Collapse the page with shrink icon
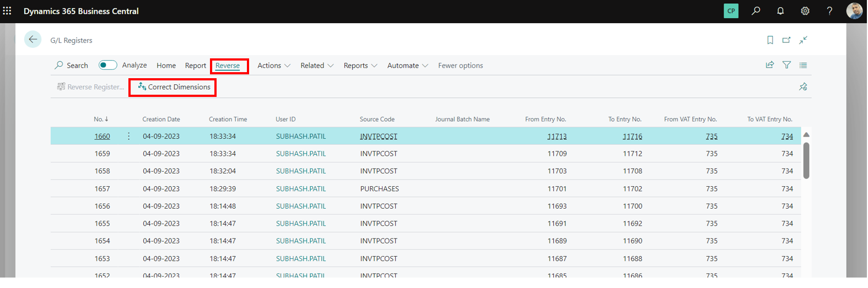868x288 pixels. click(804, 40)
